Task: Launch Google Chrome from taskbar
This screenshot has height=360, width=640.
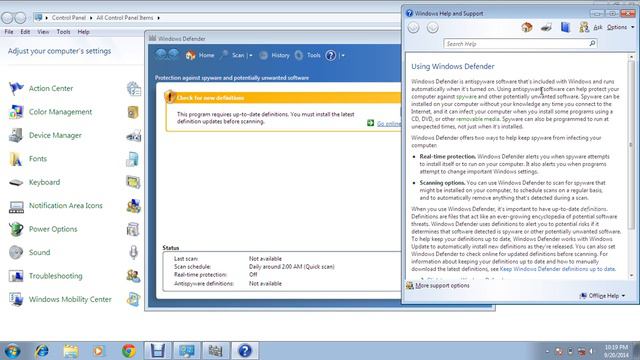Action: 129,351
